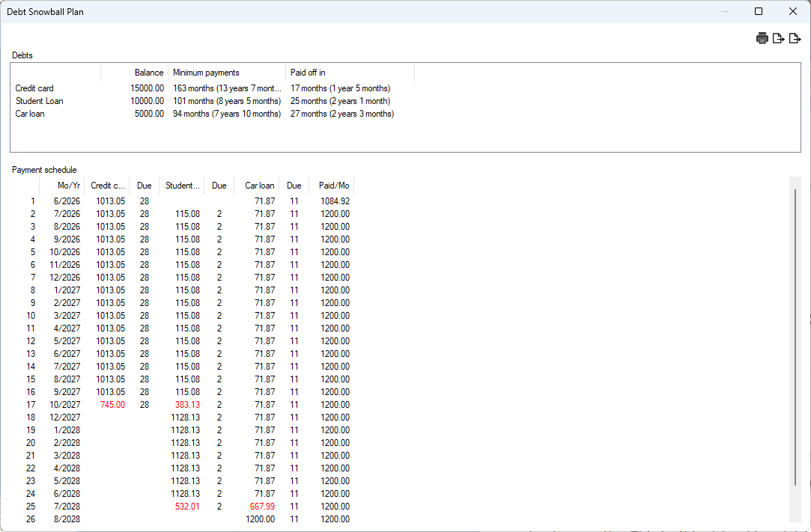Click the red 667.99 car loan payment
The height and width of the screenshot is (532, 811).
[x=261, y=507]
